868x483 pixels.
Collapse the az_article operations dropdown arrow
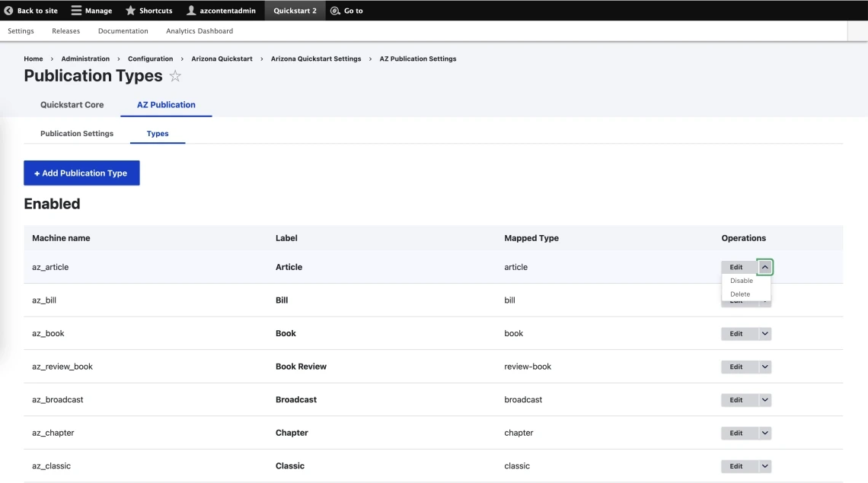(764, 267)
